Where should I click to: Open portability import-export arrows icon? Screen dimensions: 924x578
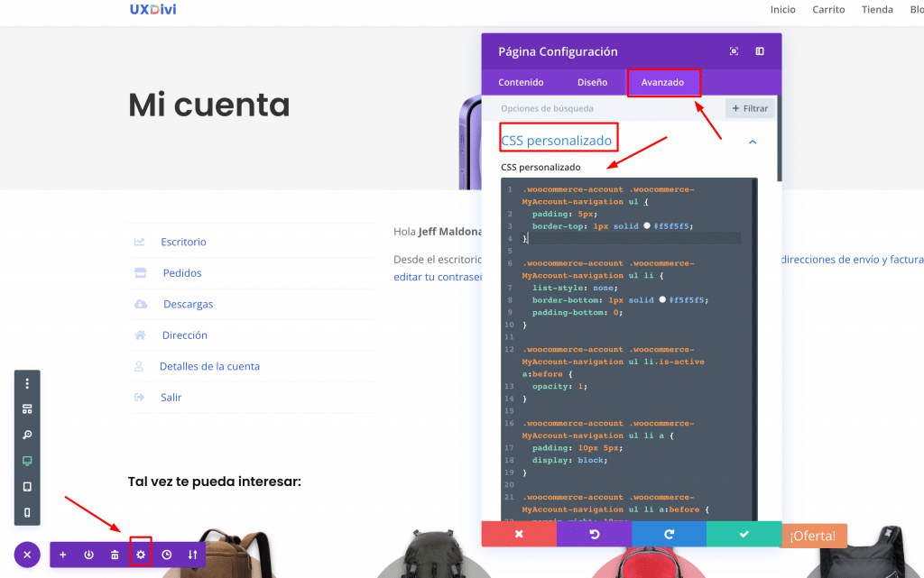coord(193,555)
